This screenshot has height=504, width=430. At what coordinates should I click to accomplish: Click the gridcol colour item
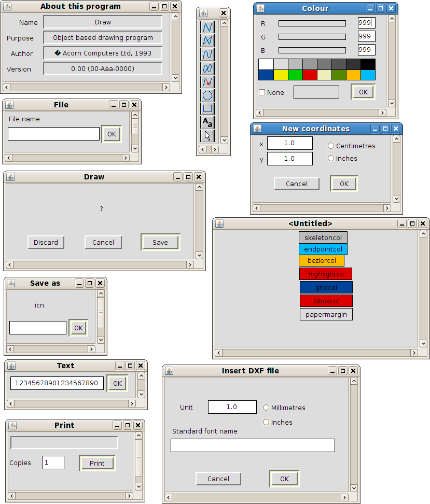click(x=326, y=287)
